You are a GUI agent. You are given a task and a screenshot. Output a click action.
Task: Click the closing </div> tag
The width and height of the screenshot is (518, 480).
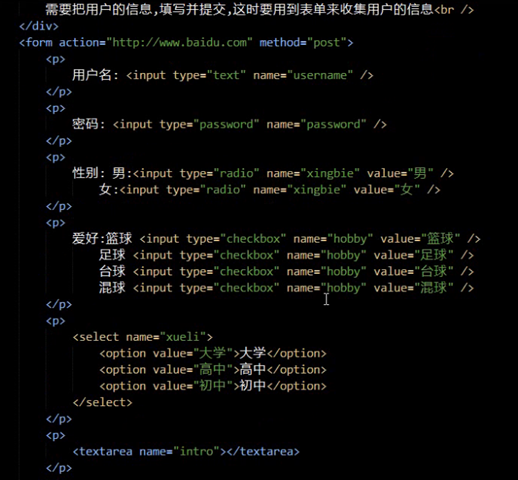[39, 26]
